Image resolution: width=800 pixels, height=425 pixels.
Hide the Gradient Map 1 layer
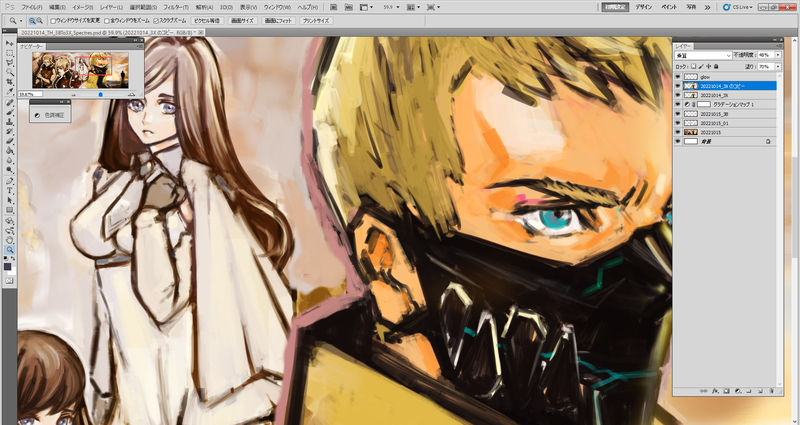click(x=678, y=104)
